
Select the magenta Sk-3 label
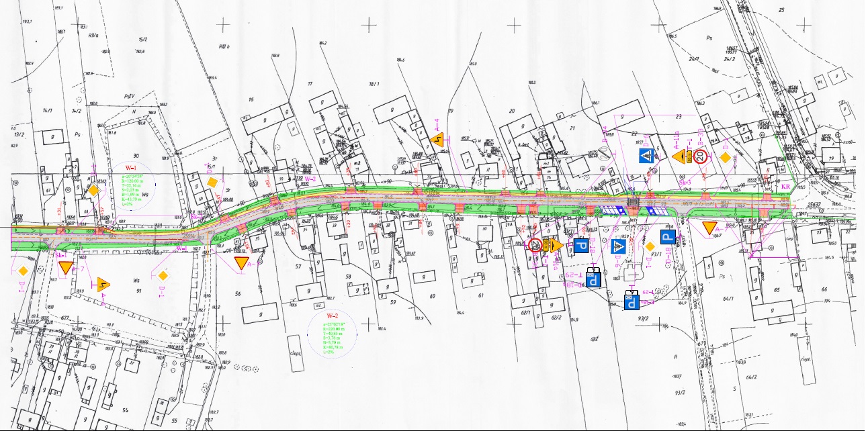tap(685, 182)
